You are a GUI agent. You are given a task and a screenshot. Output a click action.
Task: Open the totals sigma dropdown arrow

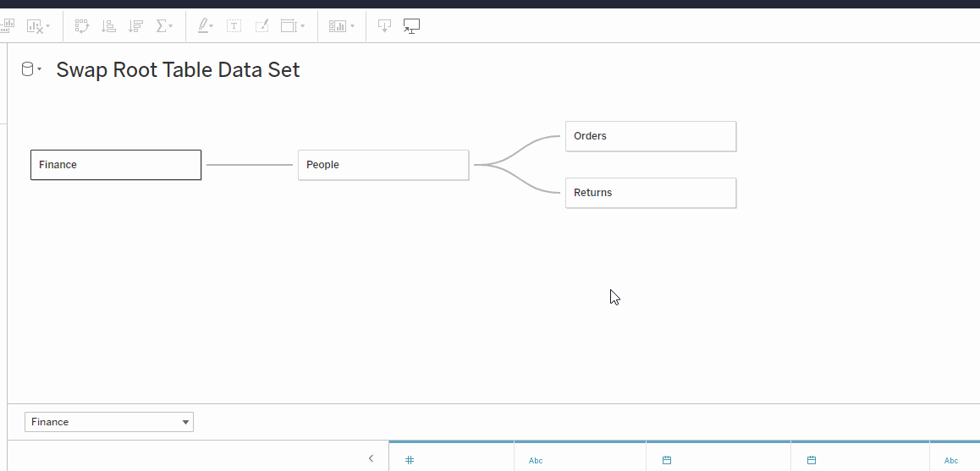pyautogui.click(x=171, y=26)
